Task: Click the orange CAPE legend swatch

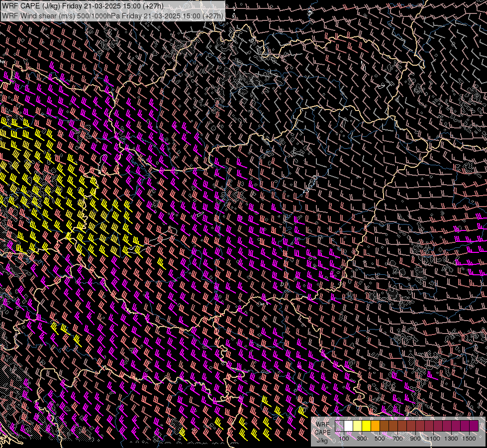Action: (x=376, y=426)
